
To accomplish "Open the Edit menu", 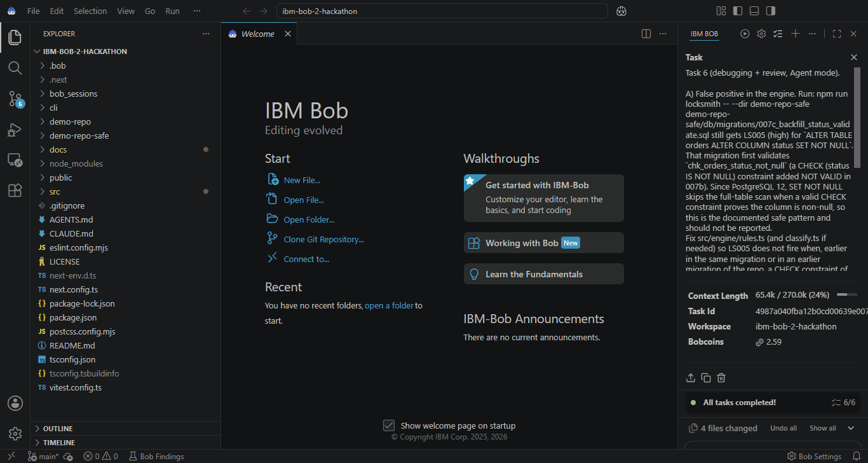I will tap(57, 11).
